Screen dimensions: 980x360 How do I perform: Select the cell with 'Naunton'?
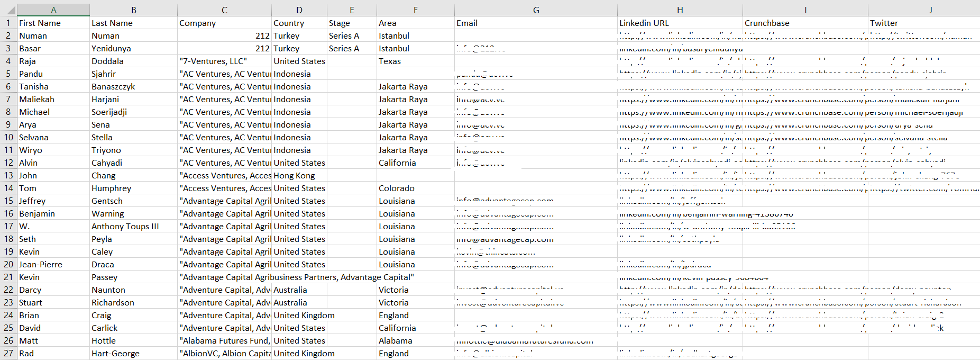tap(133, 290)
